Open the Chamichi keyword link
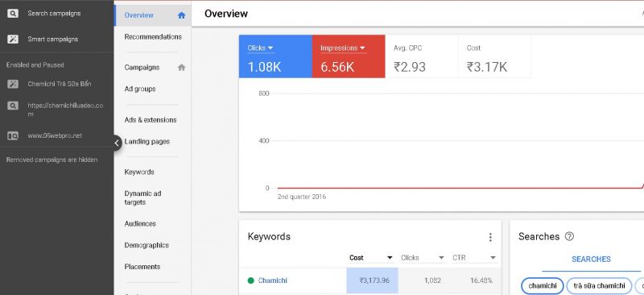Viewport: 644px width, 295px height. point(272,280)
